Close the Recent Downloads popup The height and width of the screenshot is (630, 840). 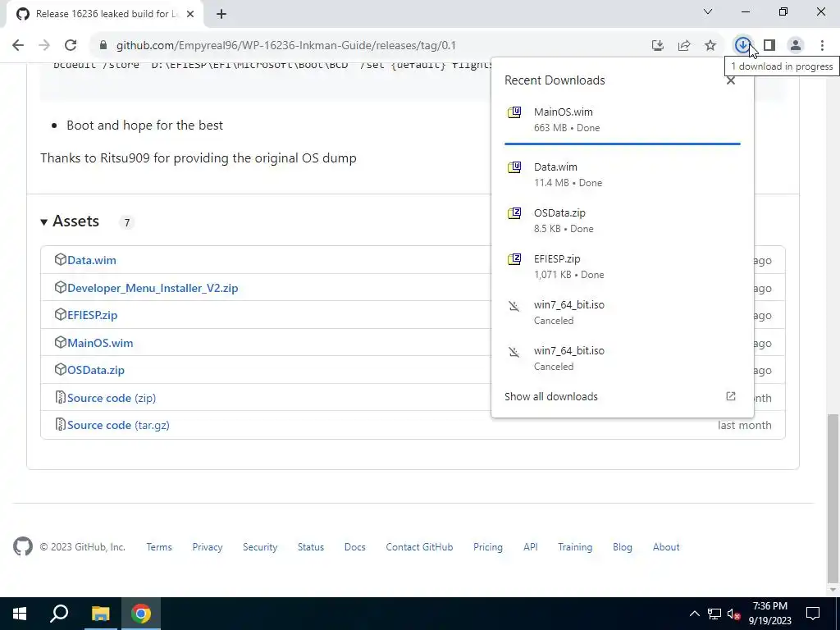[x=730, y=81]
